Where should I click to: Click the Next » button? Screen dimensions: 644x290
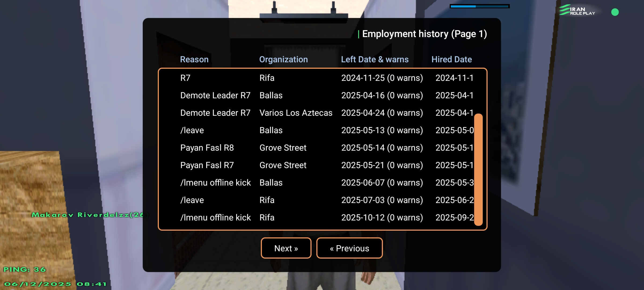(x=286, y=248)
